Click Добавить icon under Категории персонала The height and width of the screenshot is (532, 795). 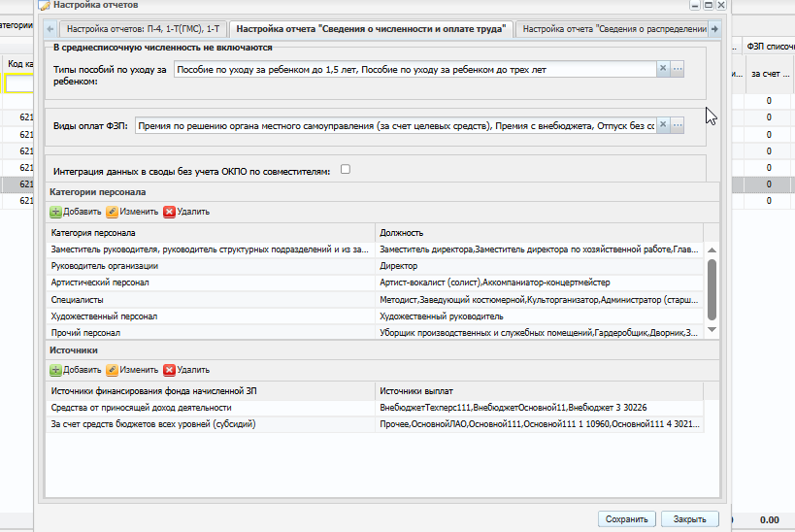click(56, 212)
